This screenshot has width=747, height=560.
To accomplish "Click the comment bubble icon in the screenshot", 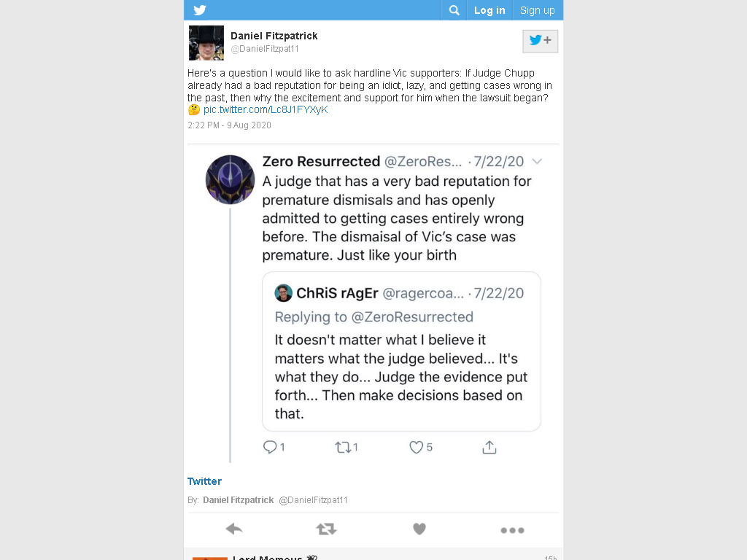I will point(270,447).
